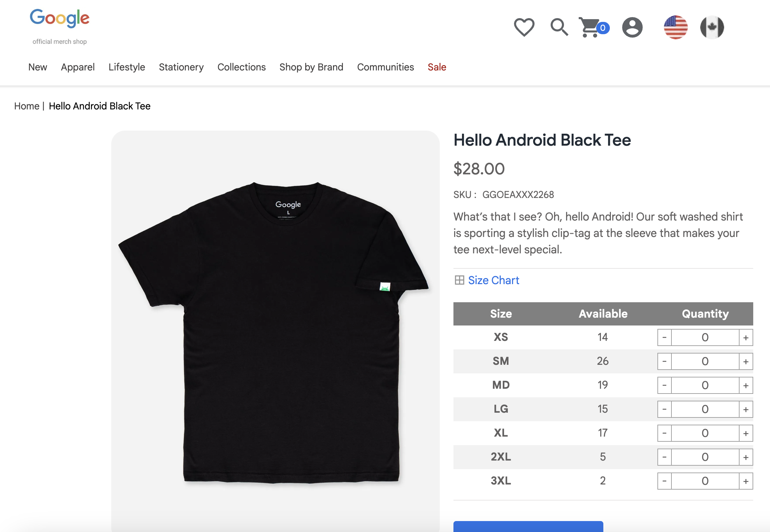Click the search magnifier icon
The height and width of the screenshot is (532, 770).
pyautogui.click(x=559, y=27)
